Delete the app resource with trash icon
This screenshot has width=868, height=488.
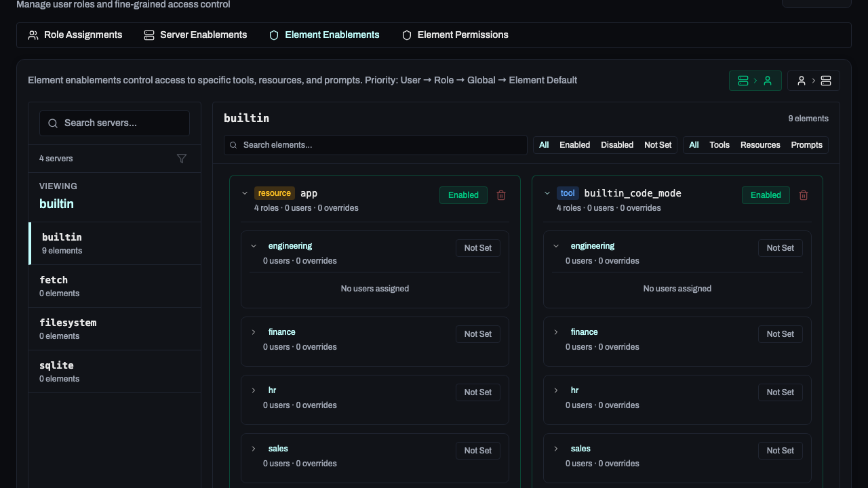(x=501, y=195)
